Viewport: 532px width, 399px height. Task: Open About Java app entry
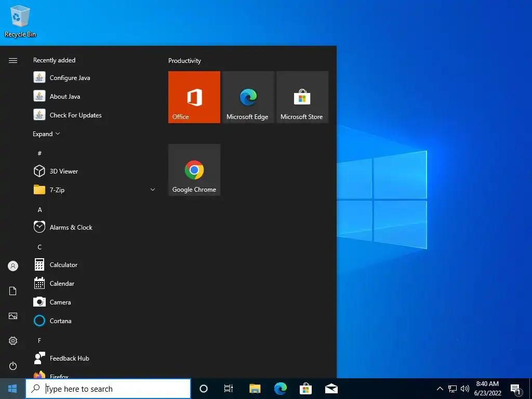(95, 96)
